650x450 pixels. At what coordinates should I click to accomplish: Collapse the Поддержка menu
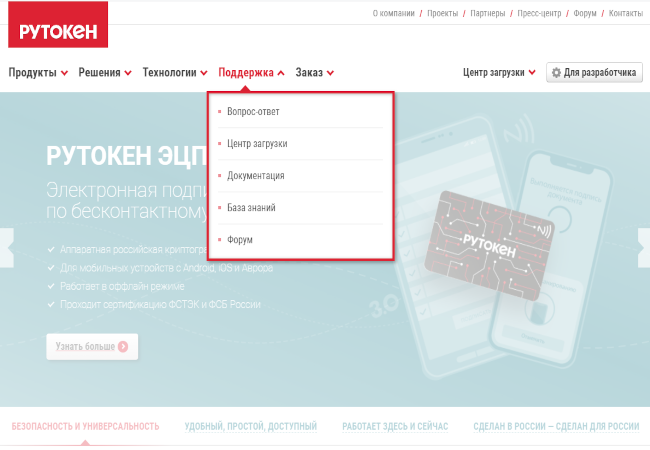pyautogui.click(x=251, y=73)
